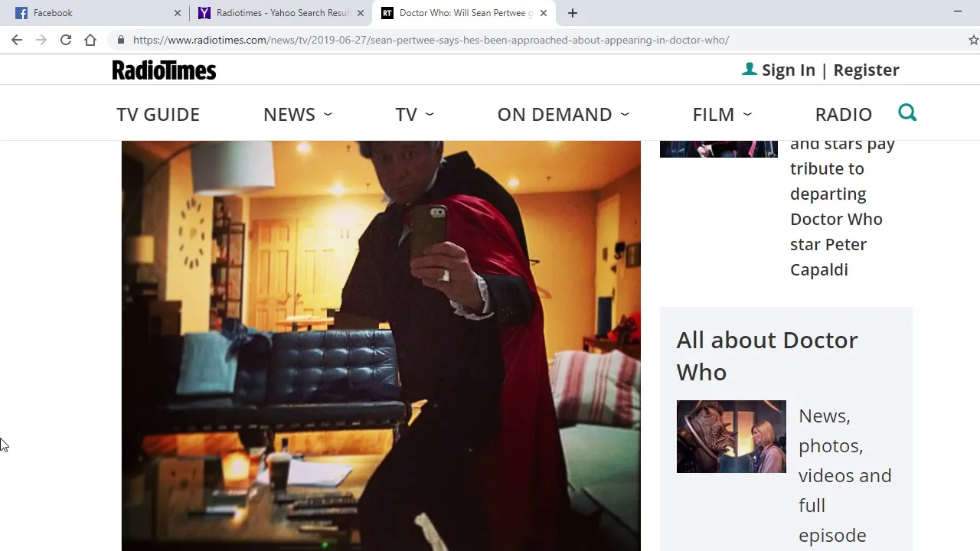Bookmark the page with star icon
The height and width of the screenshot is (551, 980).
973,40
